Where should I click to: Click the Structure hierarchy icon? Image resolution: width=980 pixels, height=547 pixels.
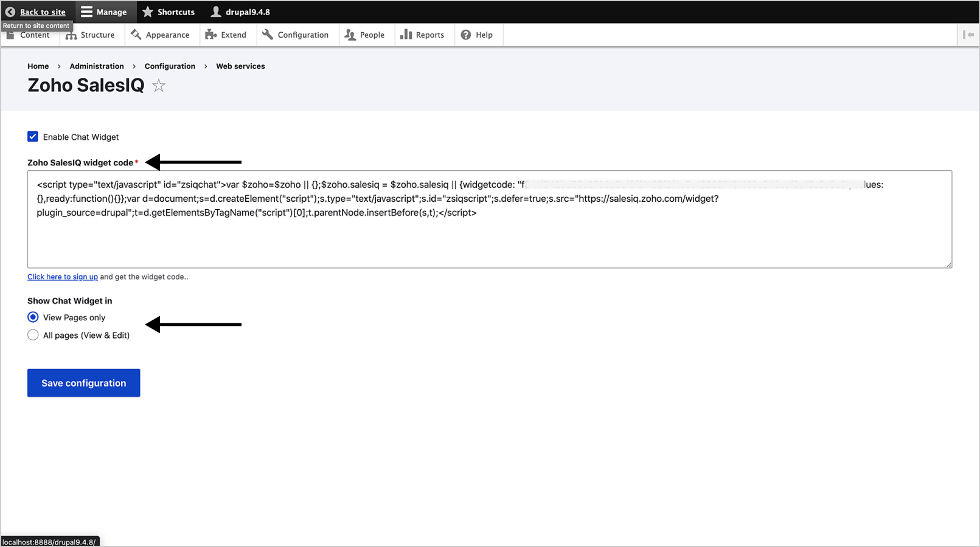coord(71,35)
